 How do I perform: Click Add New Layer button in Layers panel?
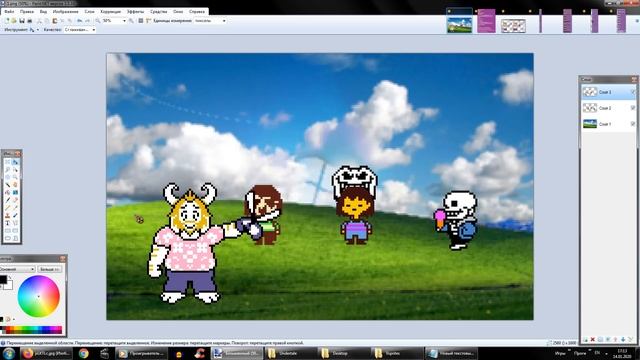(x=585, y=340)
